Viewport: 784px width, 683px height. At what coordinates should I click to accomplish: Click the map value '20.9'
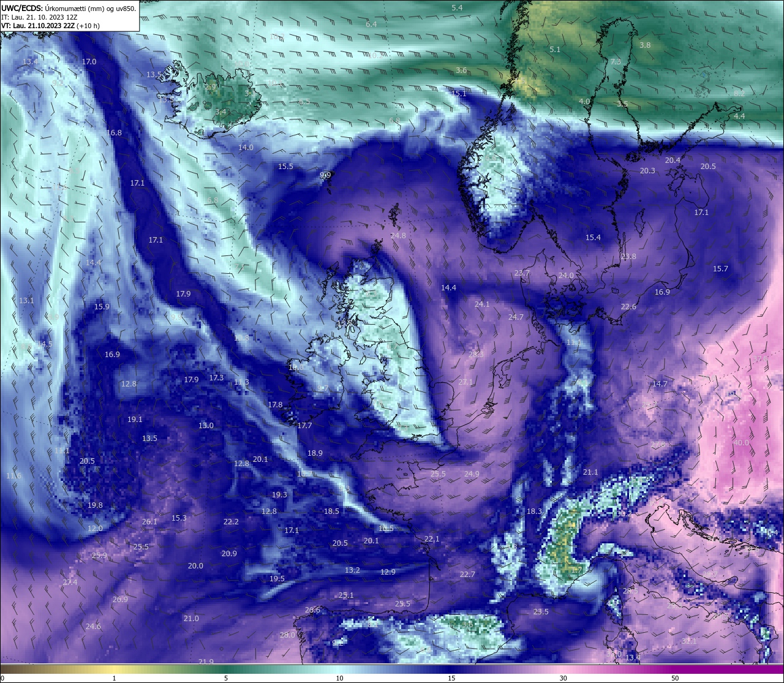229,554
